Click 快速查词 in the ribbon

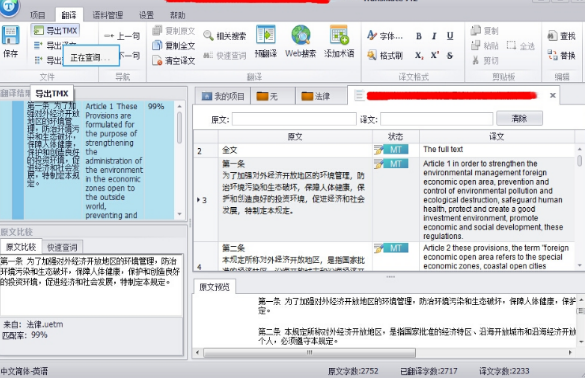pos(225,56)
